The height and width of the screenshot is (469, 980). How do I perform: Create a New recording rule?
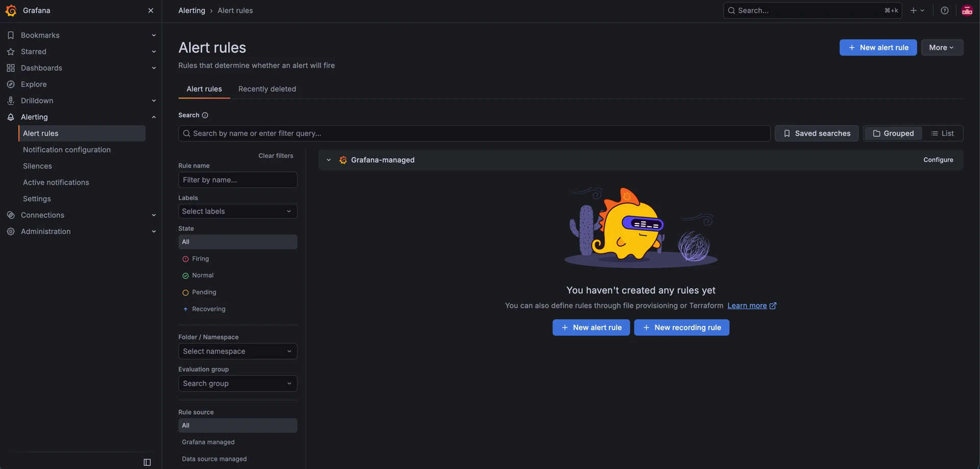pyautogui.click(x=681, y=328)
